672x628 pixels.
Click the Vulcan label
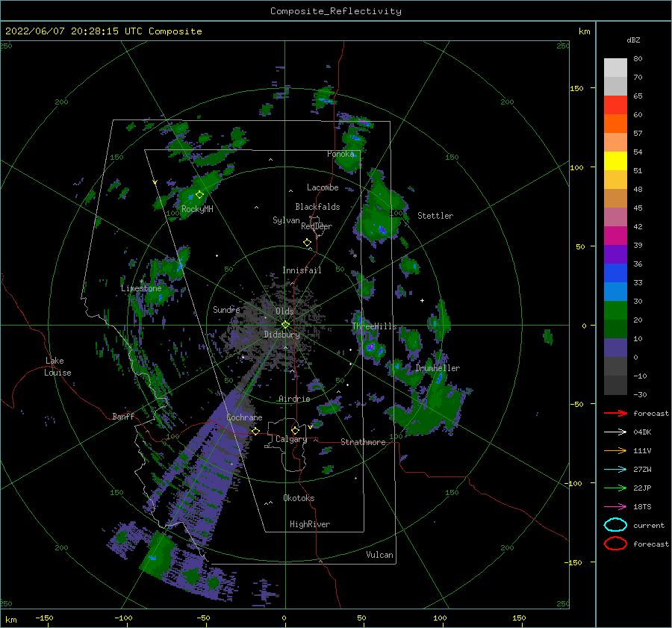coord(379,555)
